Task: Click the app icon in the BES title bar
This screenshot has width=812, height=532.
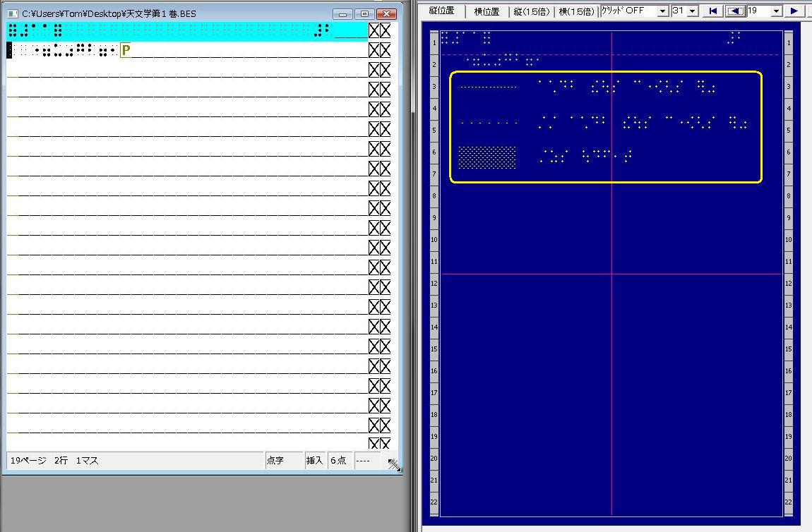Action: point(13,14)
